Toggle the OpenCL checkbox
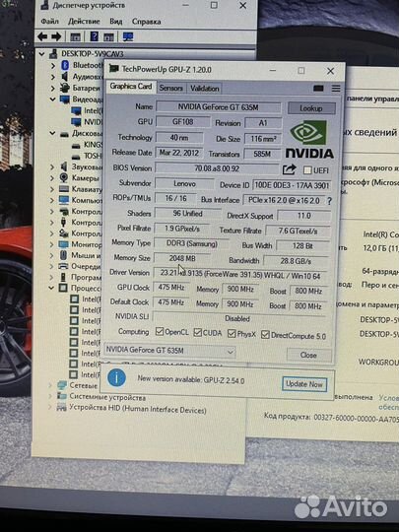The height and width of the screenshot is (532, 399). 160,331
